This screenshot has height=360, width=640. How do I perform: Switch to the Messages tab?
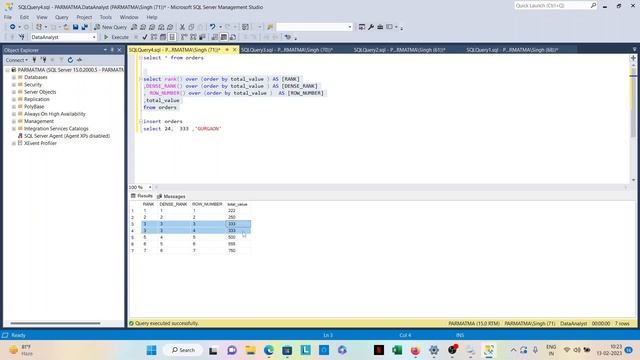(171, 196)
